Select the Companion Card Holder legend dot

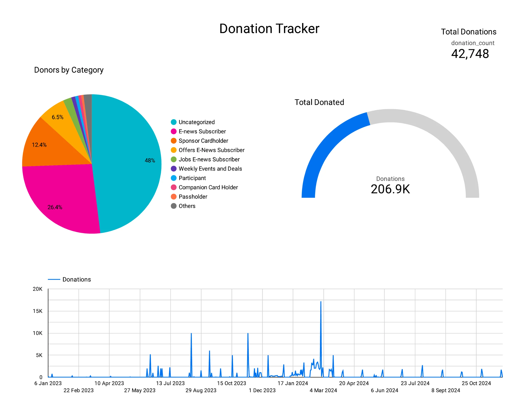pyautogui.click(x=174, y=187)
